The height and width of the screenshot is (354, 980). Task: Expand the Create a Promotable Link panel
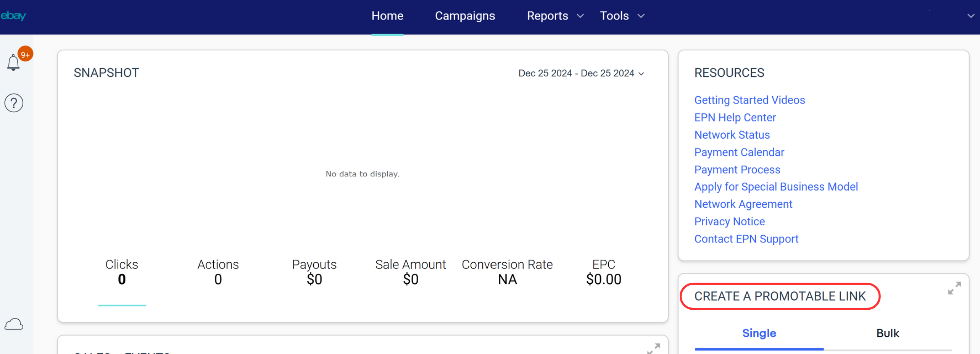point(954,288)
